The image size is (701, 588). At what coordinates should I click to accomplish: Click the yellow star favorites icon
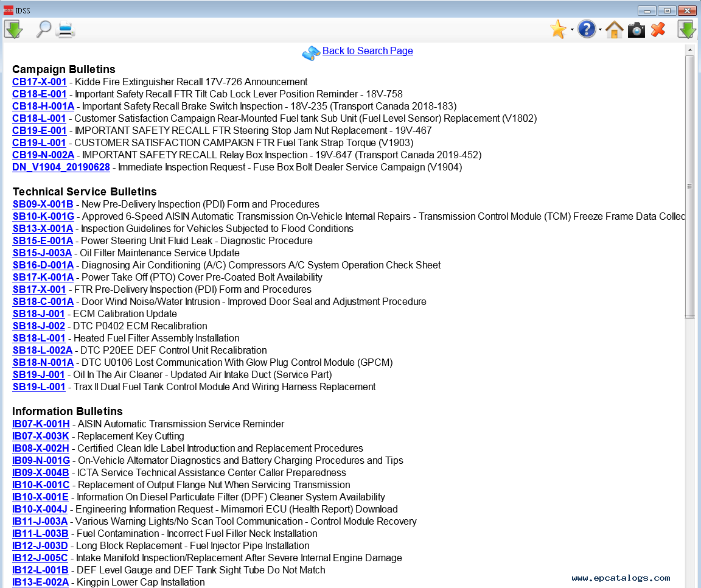(x=559, y=29)
